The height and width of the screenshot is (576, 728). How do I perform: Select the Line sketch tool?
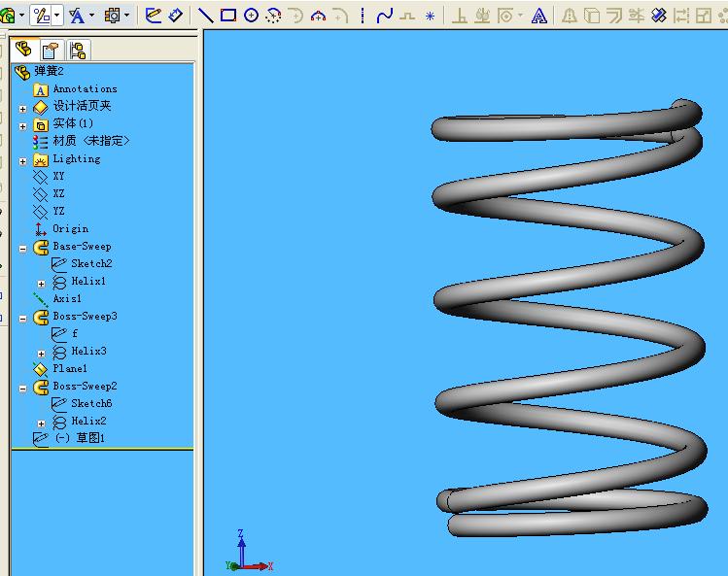pyautogui.click(x=206, y=16)
